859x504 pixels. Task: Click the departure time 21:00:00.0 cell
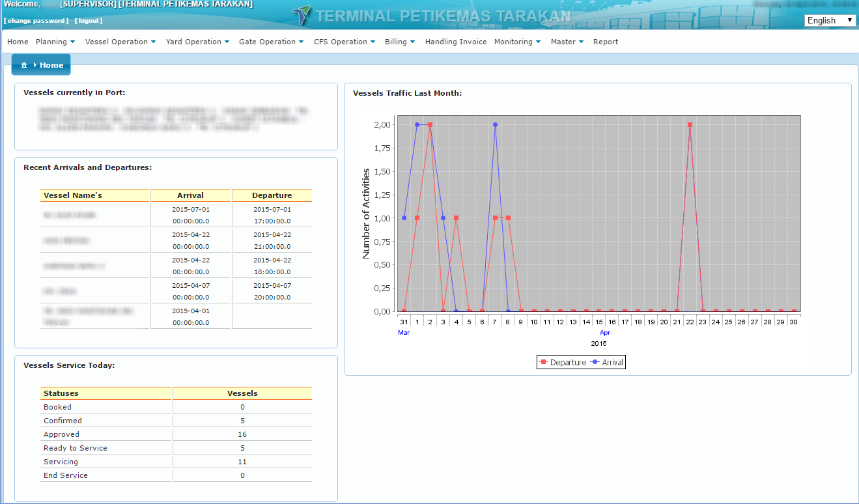pyautogui.click(x=272, y=247)
